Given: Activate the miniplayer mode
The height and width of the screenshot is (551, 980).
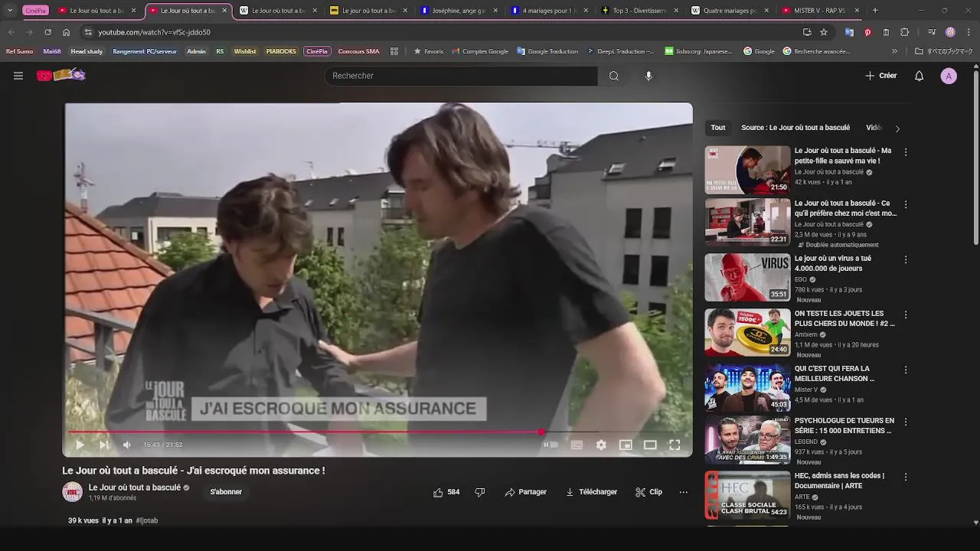Looking at the screenshot, I should point(626,445).
